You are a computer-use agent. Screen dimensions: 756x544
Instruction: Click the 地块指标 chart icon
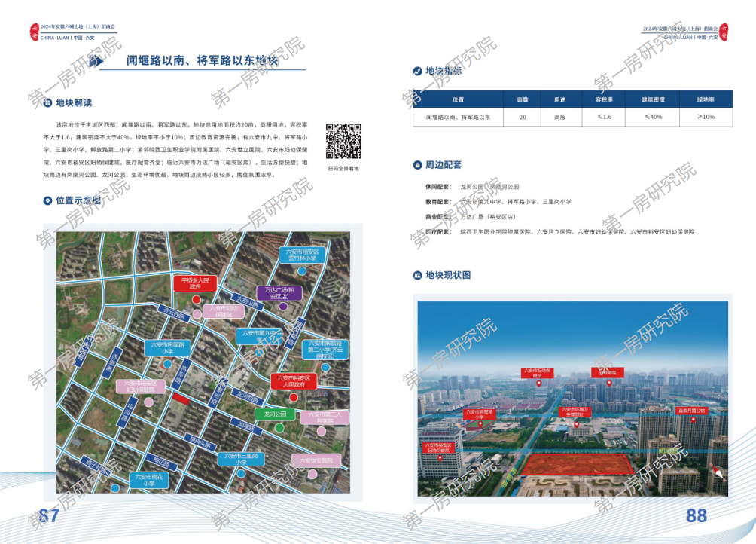(417, 71)
